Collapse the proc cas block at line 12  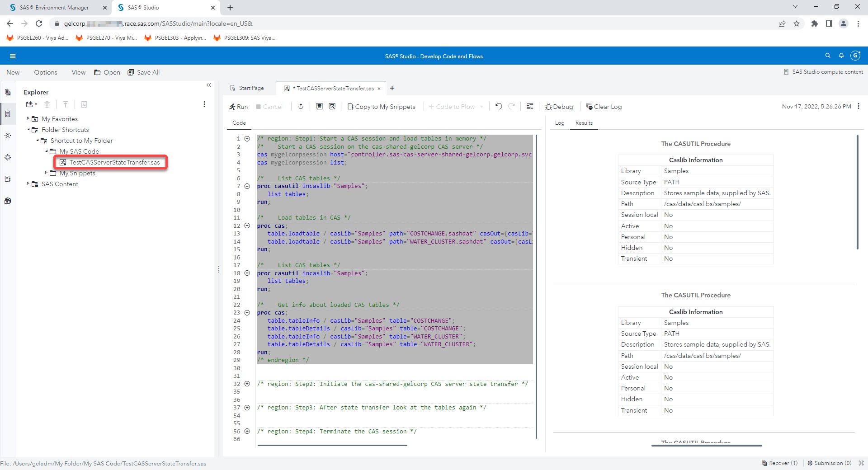247,226
